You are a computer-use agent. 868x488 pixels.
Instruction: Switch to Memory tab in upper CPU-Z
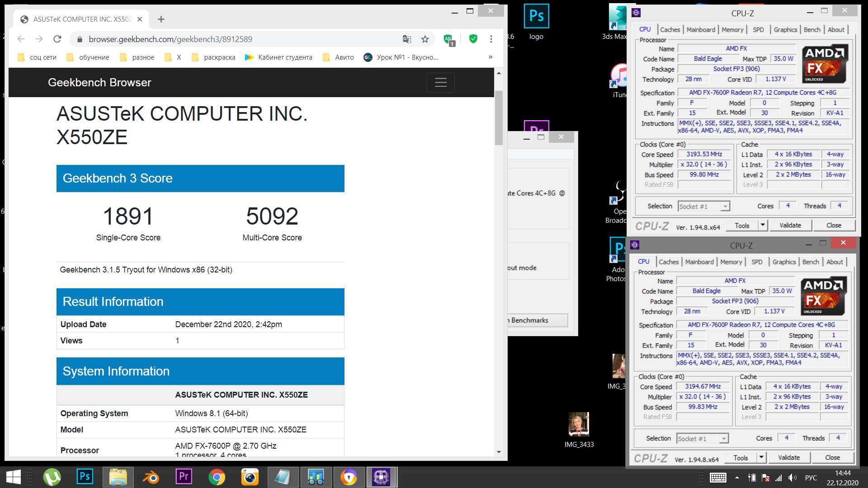[732, 29]
